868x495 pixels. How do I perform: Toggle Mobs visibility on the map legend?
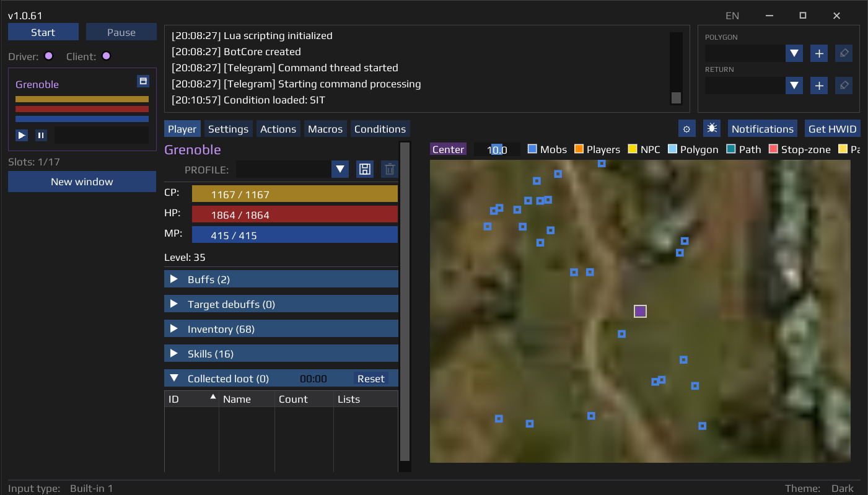532,149
